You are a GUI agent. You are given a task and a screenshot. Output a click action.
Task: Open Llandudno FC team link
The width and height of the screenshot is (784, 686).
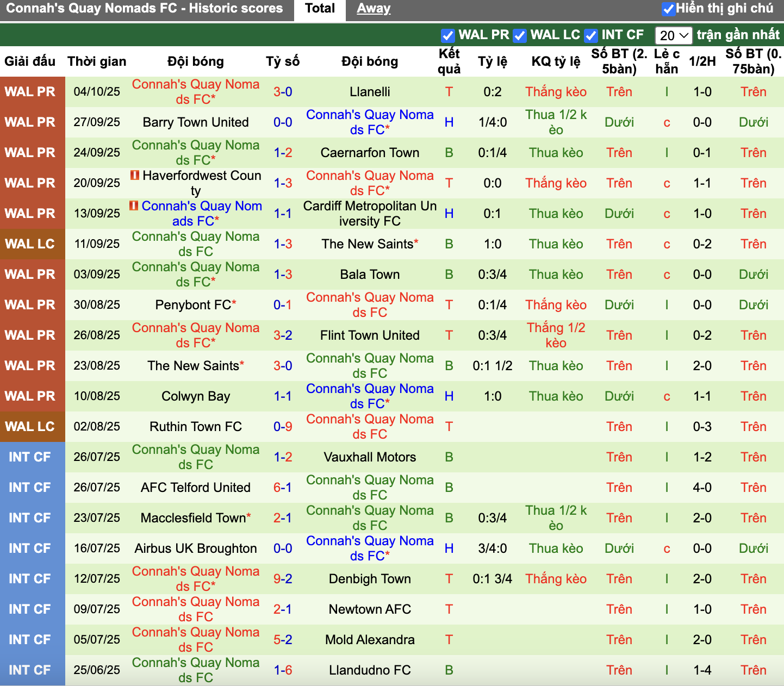click(x=370, y=670)
